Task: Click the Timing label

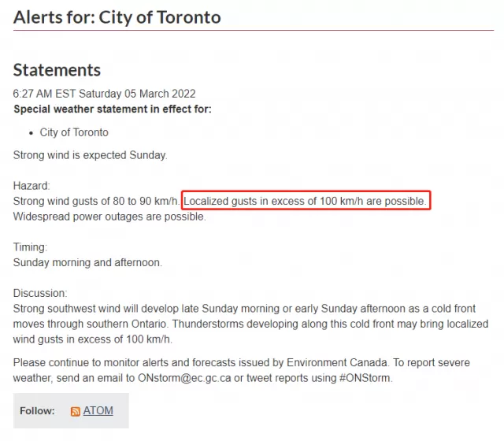Action: click(30, 247)
